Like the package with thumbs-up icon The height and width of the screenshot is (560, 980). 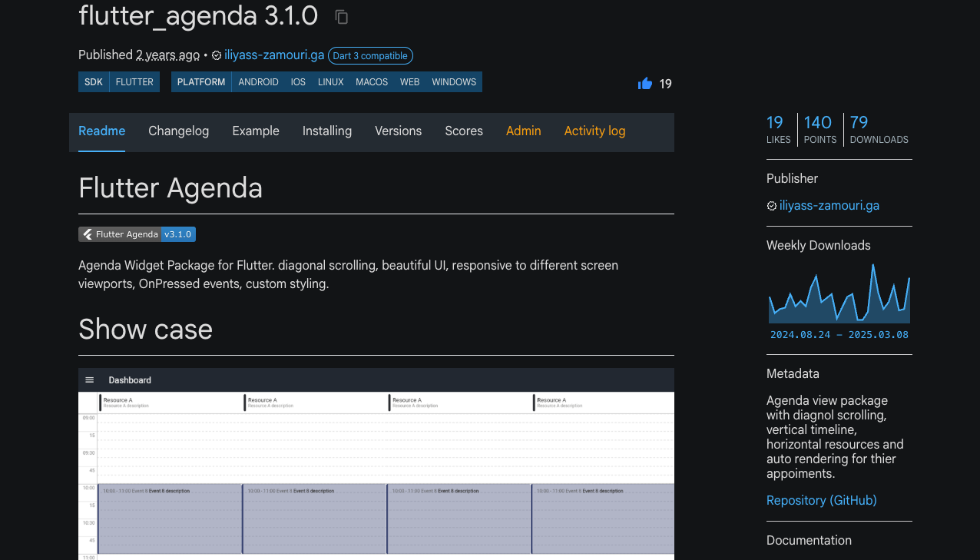coord(645,84)
